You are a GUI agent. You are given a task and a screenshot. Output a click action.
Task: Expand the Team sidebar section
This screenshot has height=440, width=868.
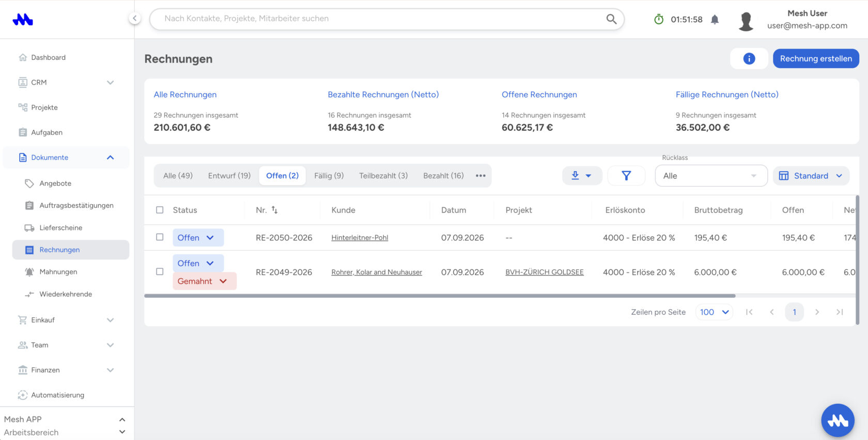(110, 345)
